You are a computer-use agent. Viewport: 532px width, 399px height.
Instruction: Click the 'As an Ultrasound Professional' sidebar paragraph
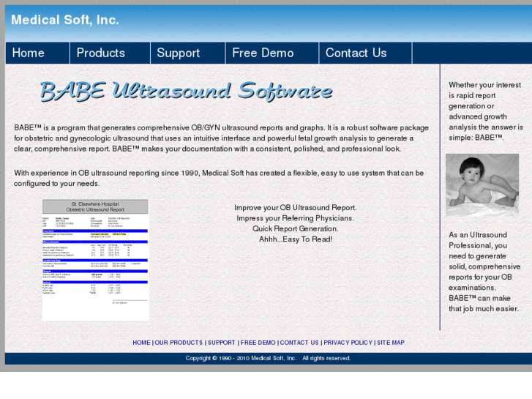pos(484,272)
